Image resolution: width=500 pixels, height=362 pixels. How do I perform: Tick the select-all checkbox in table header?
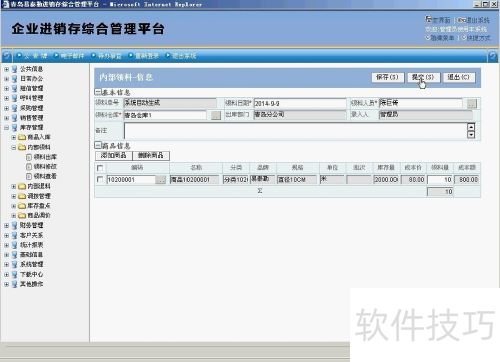click(x=100, y=168)
